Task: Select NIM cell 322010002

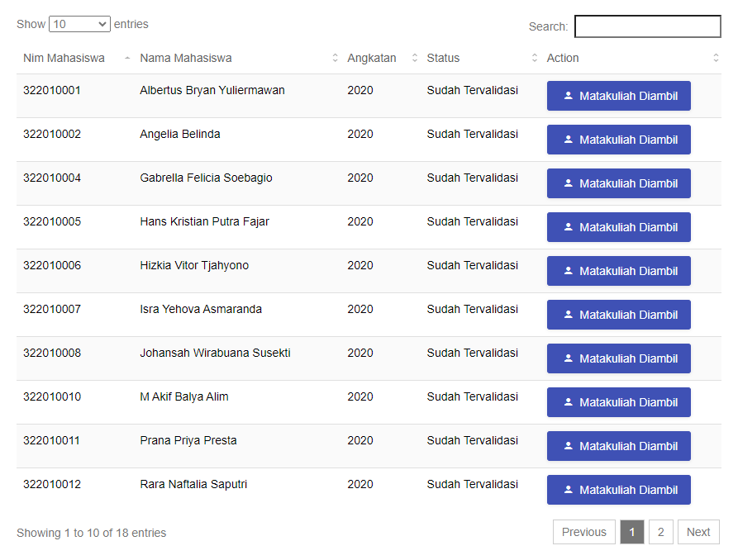Action: pos(52,134)
